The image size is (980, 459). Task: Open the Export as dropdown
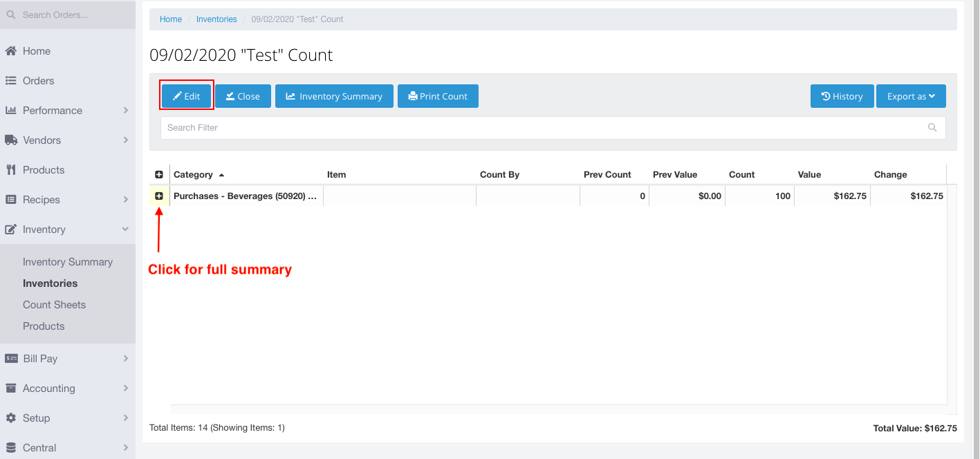tap(911, 97)
